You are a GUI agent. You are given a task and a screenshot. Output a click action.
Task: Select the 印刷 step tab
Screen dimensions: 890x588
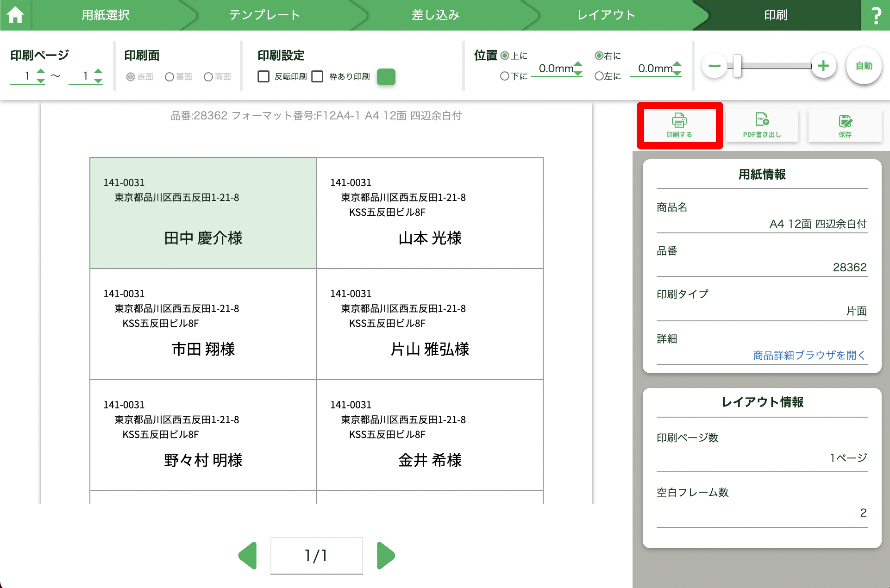776,15
